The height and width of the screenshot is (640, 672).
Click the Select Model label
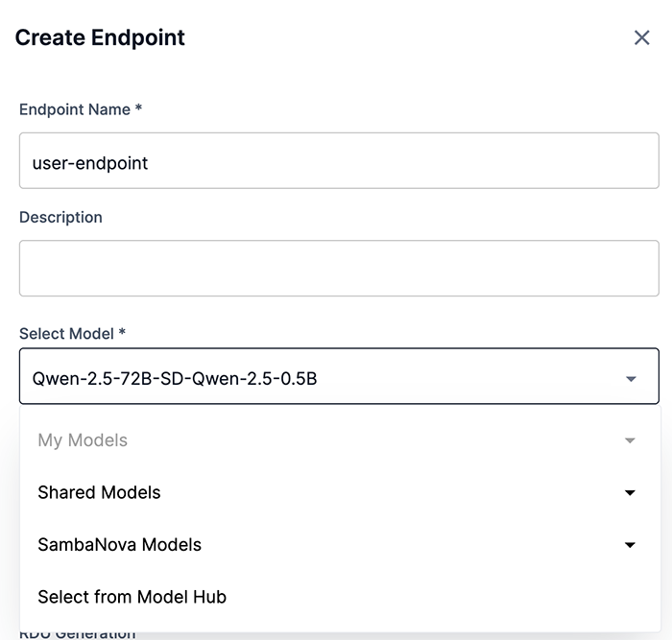click(67, 334)
